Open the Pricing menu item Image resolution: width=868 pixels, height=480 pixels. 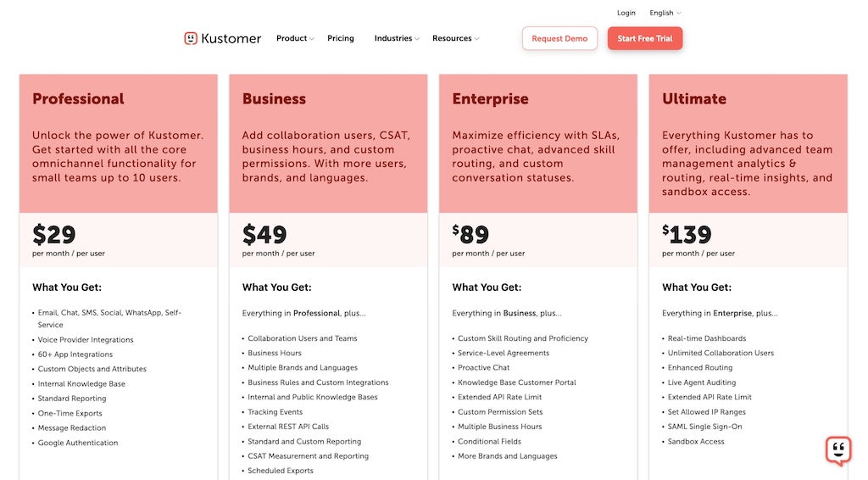341,38
